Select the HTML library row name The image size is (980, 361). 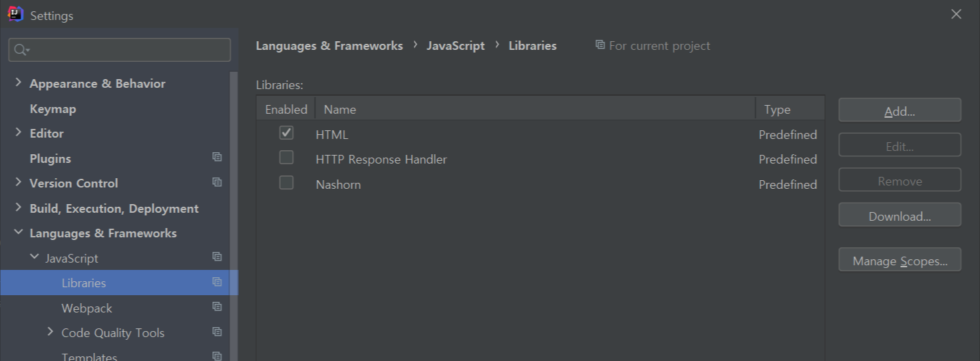(x=332, y=134)
